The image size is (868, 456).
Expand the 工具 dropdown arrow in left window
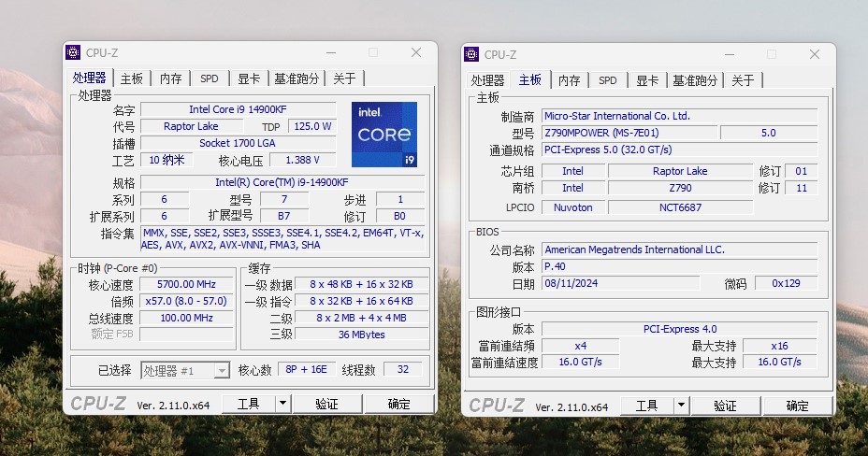[x=282, y=404]
